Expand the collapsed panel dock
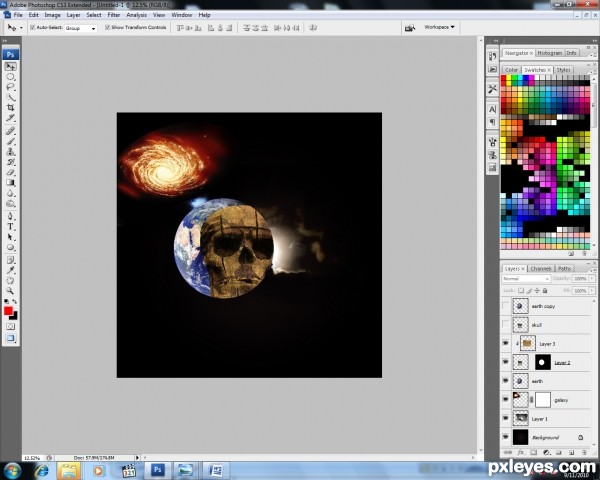The image size is (600, 480). [495, 41]
